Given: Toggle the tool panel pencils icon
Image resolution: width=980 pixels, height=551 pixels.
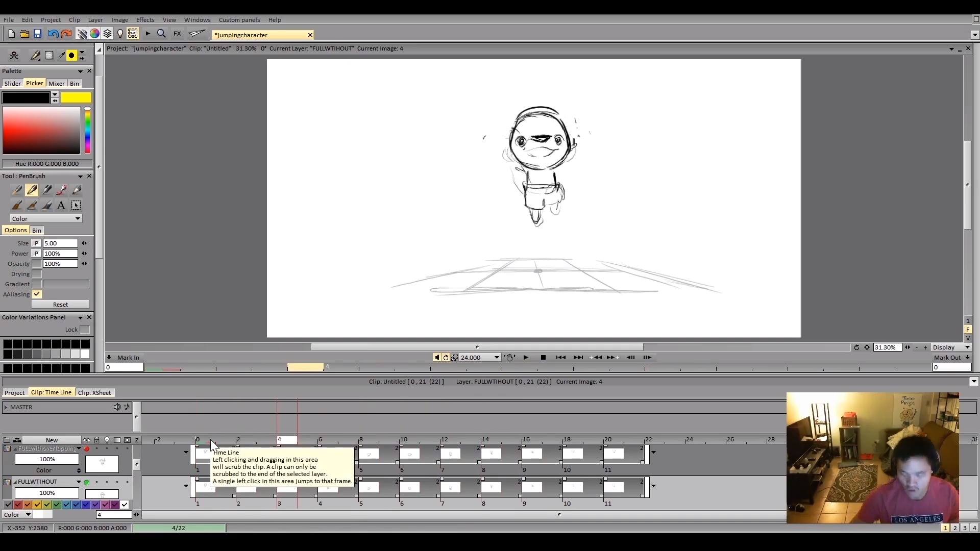Looking at the screenshot, I should (x=82, y=34).
